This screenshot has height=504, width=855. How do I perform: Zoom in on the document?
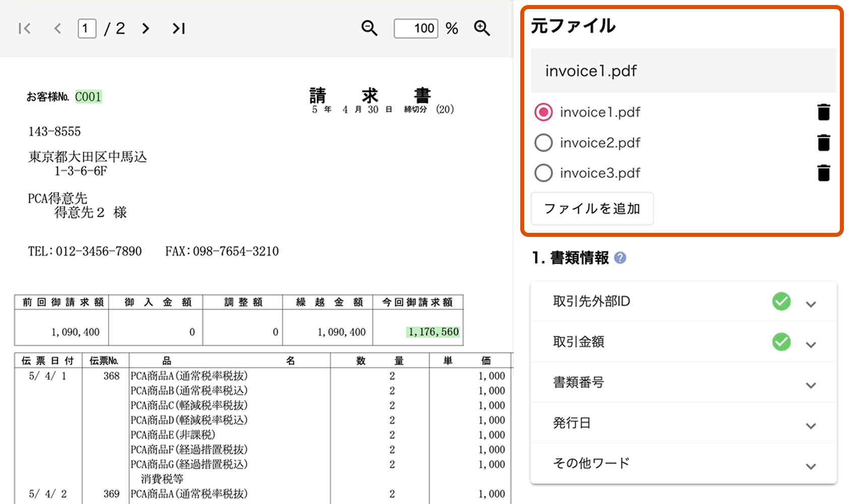point(482,28)
